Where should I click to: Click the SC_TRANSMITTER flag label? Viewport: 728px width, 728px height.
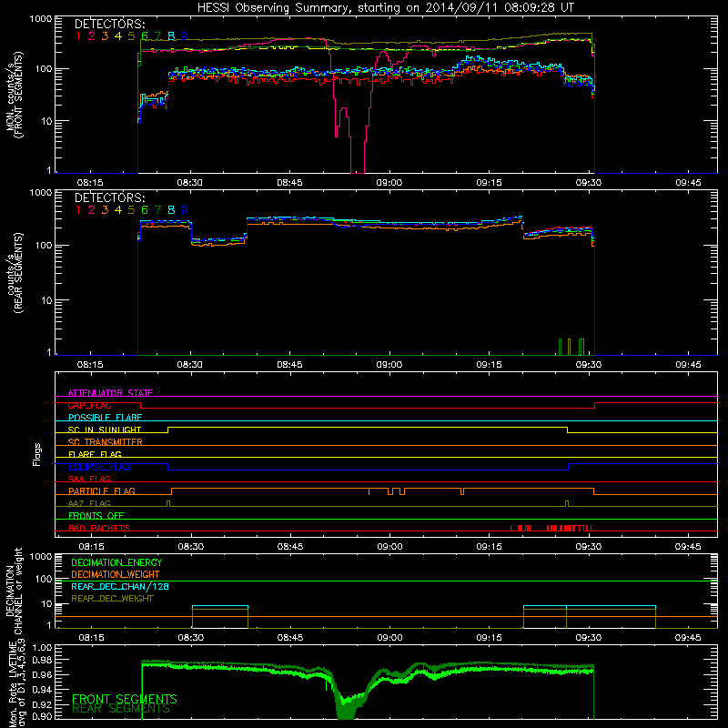point(106,442)
